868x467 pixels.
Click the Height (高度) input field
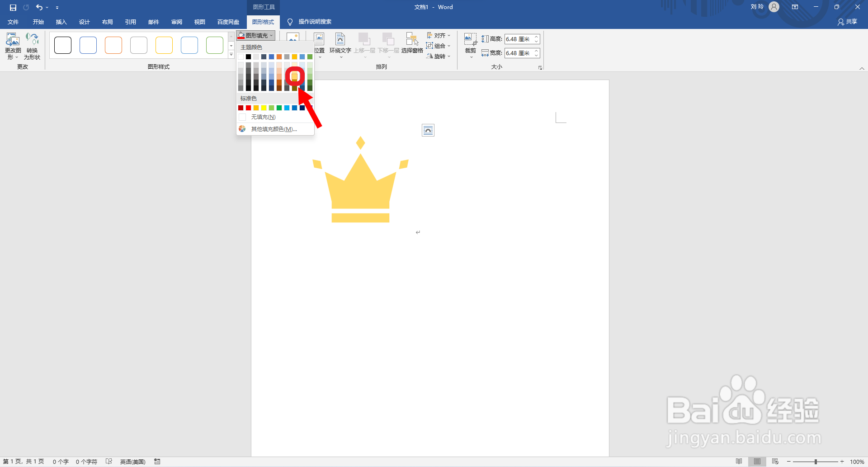click(x=519, y=39)
